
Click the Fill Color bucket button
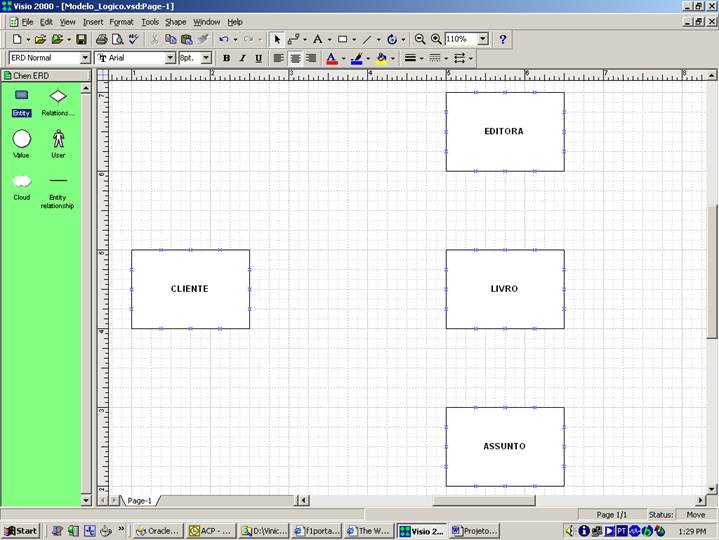[x=382, y=58]
